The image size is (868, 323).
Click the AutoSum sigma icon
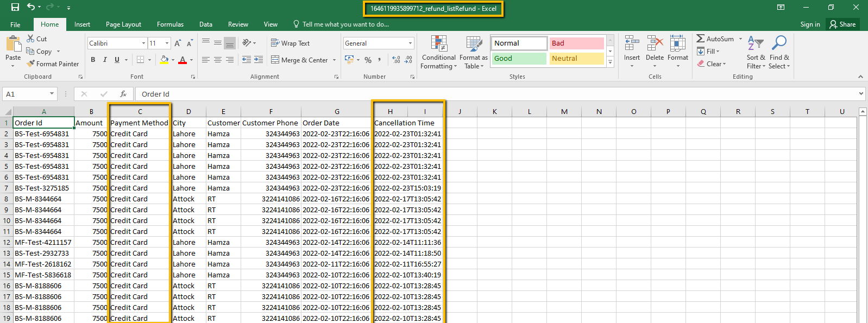point(701,39)
